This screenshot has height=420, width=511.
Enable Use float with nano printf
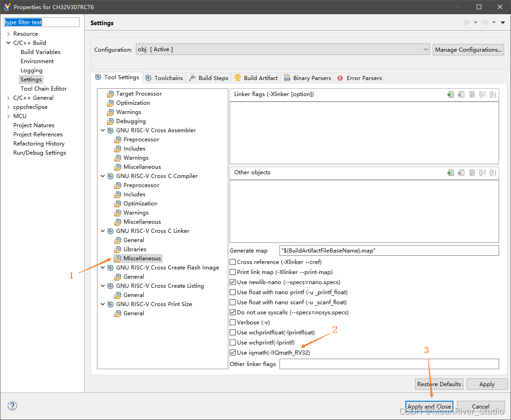233,292
